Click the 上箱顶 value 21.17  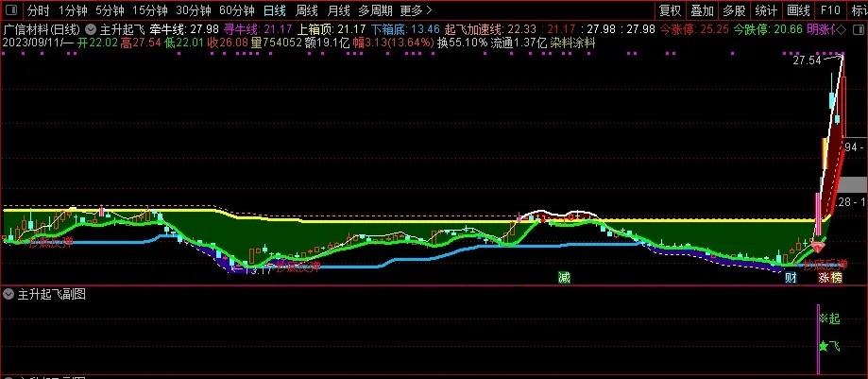(352, 29)
